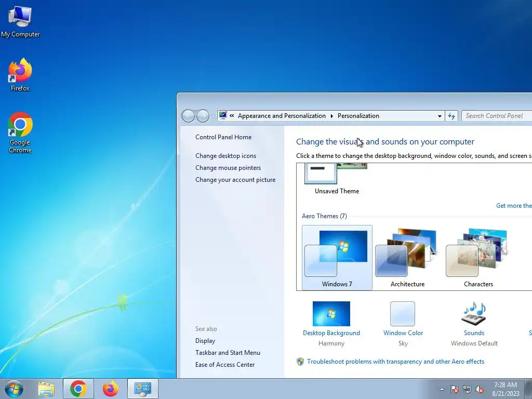The width and height of the screenshot is (532, 399).
Task: Open Windows Explorer from the taskbar
Action: 46,389
